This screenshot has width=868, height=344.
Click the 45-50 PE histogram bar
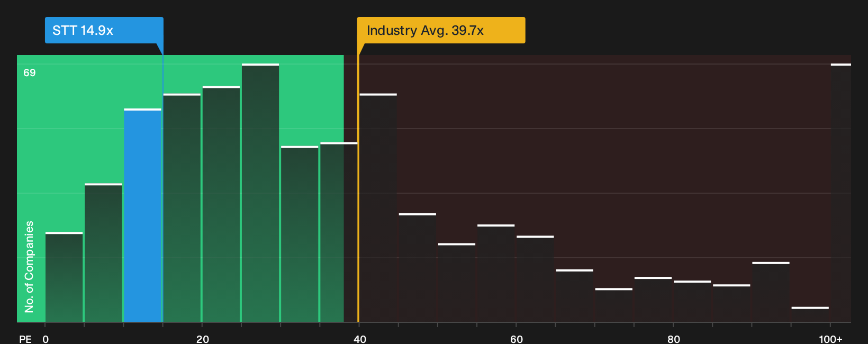(x=418, y=267)
